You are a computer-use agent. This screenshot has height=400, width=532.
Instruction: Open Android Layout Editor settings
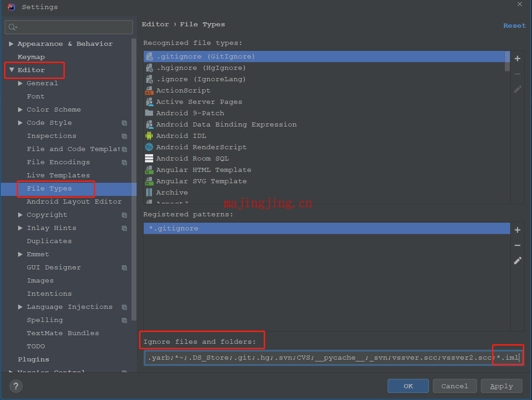(x=74, y=202)
